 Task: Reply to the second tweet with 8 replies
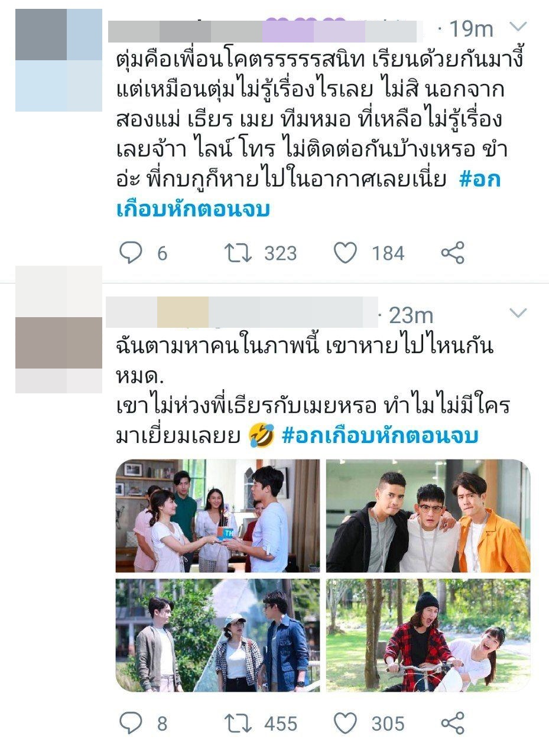pos(131,723)
